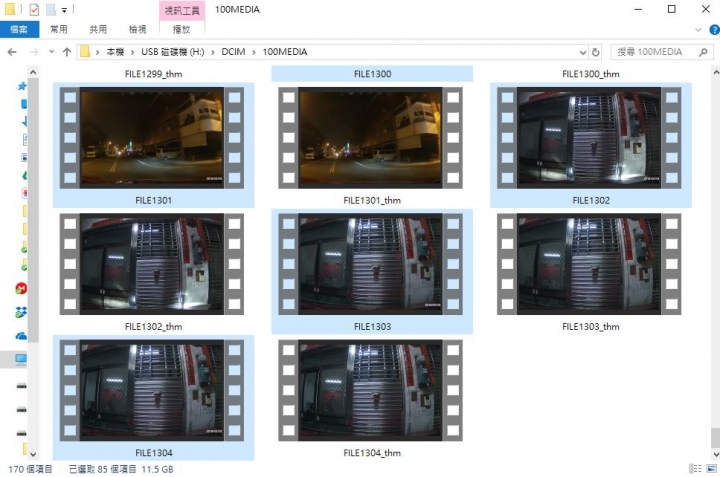The width and height of the screenshot is (720, 477).
Task: Open the Customize Quick Access Toolbar dropdown
Action: click(64, 10)
